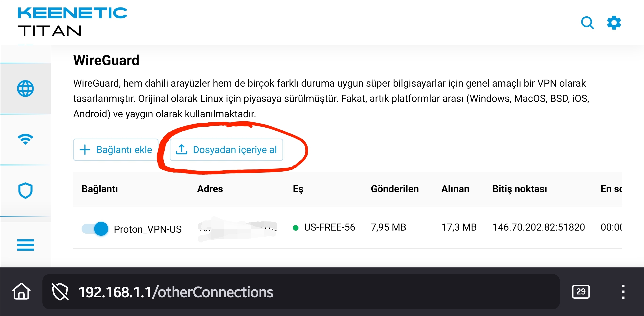Click the Proton_VPN-US connection name
644x316 pixels.
pyautogui.click(x=147, y=229)
